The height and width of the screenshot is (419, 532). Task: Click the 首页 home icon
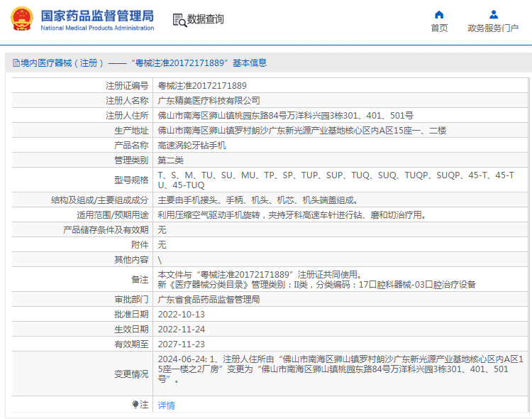439,15
